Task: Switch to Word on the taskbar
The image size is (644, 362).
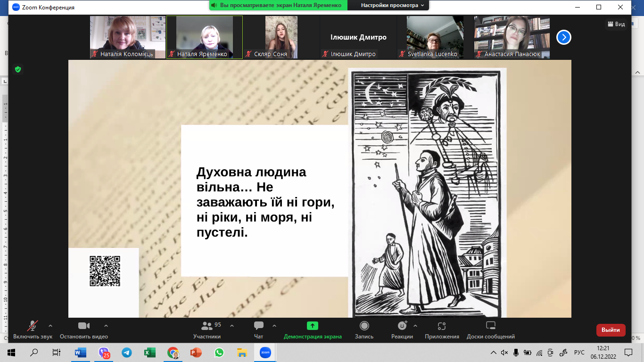Action: tap(81, 353)
